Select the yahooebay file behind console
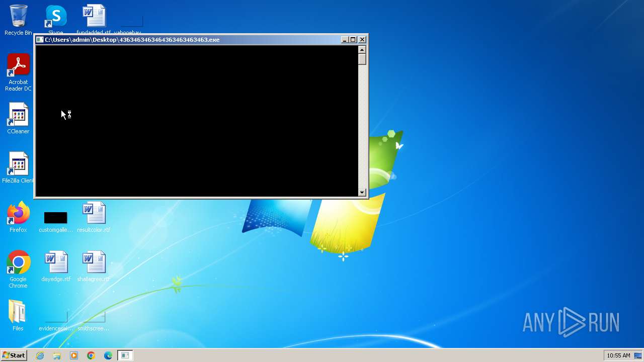Image resolution: width=644 pixels, height=362 pixels. tap(131, 25)
